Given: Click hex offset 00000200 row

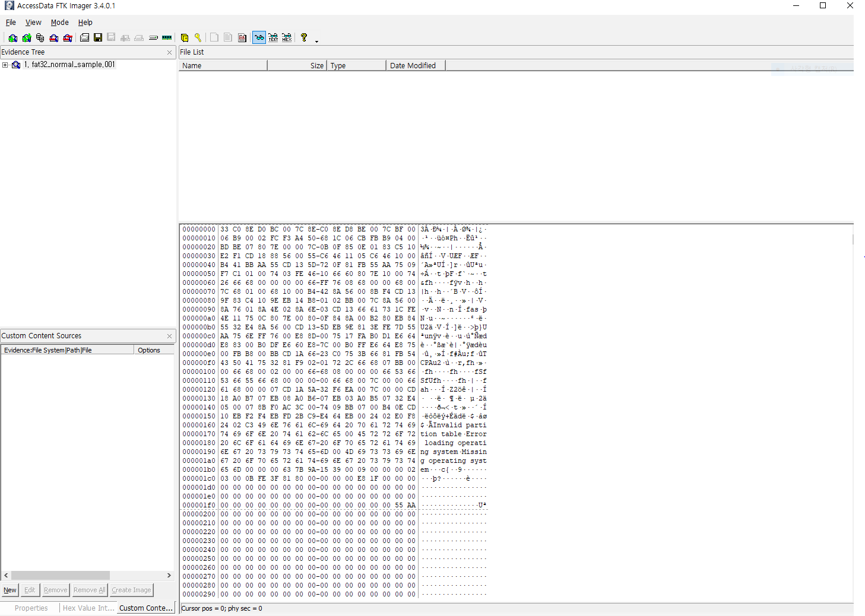Looking at the screenshot, I should coord(334,514).
